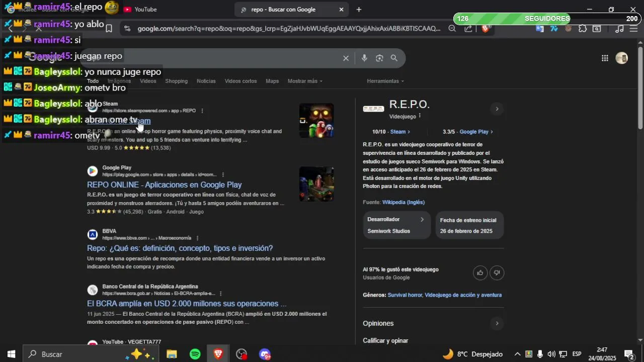Image resolution: width=644 pixels, height=362 pixels.
Task: Open 'Videojuego de acción y aventura' genre link
Action: pyautogui.click(x=463, y=295)
